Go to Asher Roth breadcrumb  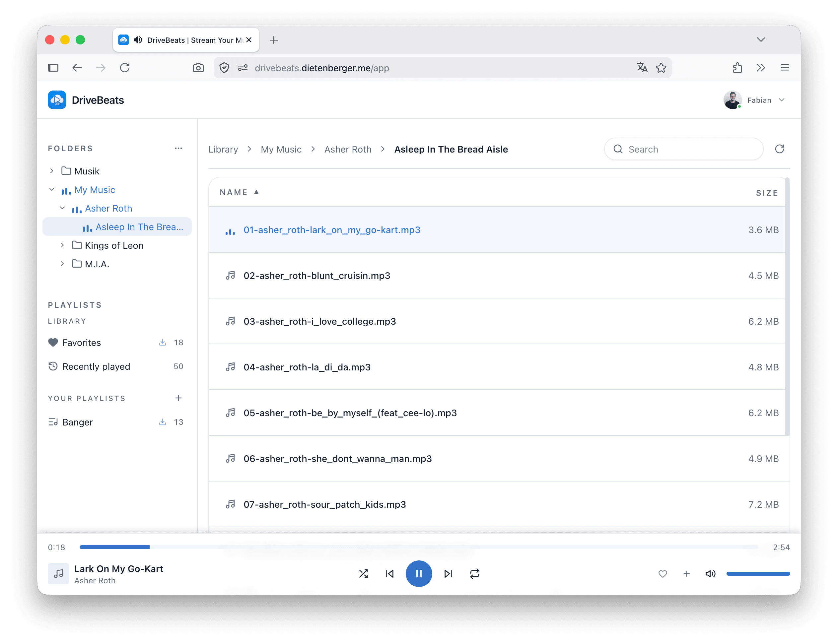[x=347, y=149]
